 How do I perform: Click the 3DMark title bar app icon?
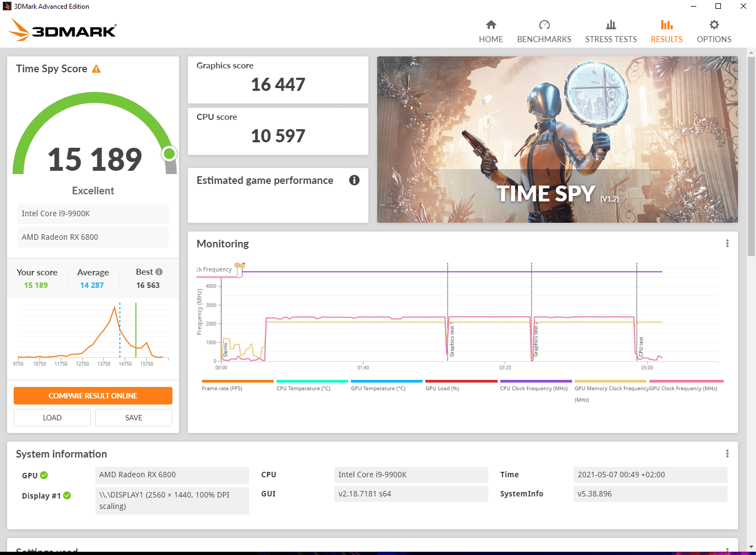(x=7, y=7)
